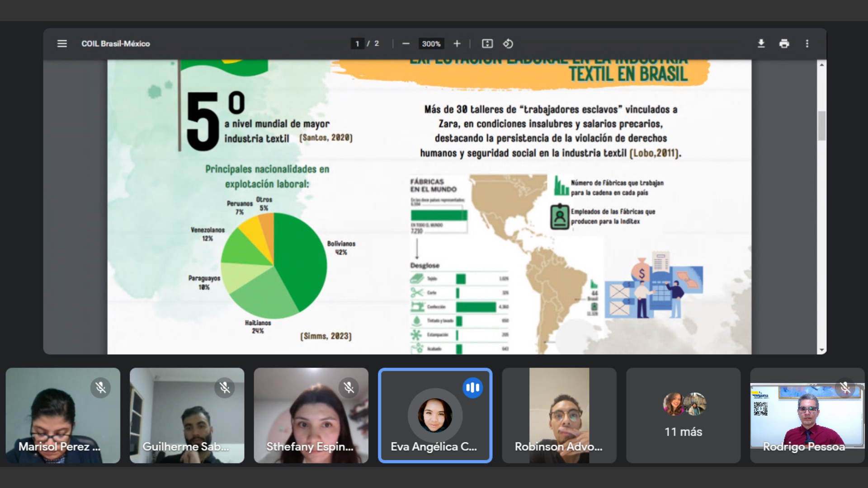Select Robinson Advo's video tile
Image resolution: width=868 pixels, height=488 pixels.
[x=559, y=416]
